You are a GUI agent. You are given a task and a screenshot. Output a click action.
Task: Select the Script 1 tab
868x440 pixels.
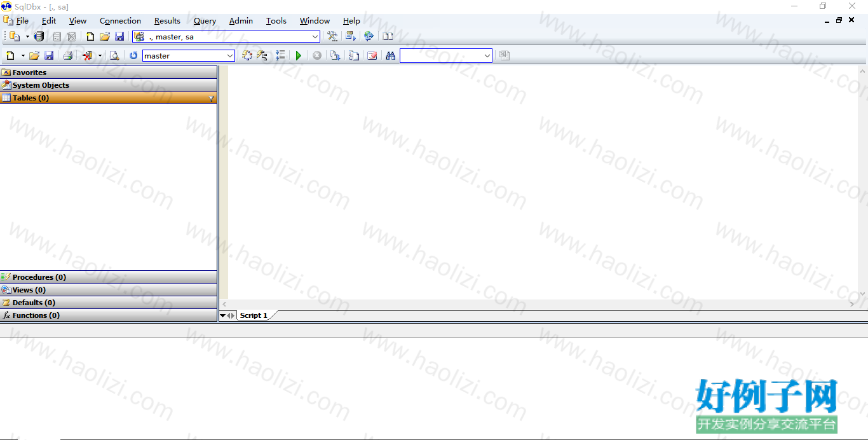254,315
